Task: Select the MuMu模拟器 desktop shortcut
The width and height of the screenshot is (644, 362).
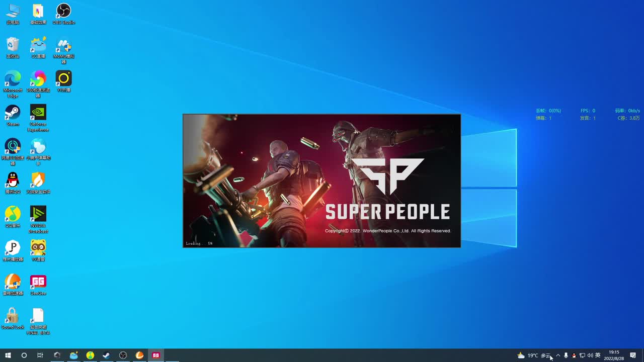Action: click(63, 50)
